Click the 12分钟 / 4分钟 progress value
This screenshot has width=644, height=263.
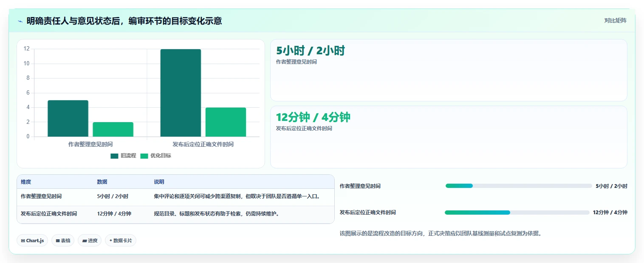[x=610, y=213]
